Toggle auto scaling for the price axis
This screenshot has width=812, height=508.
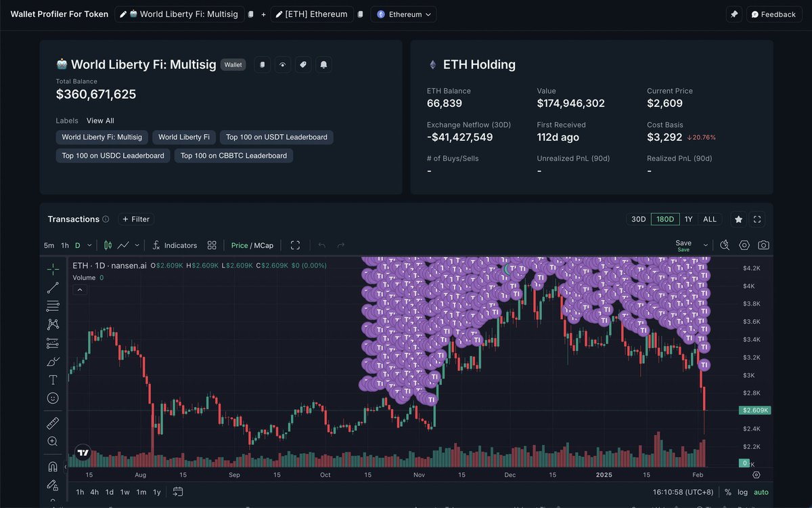pyautogui.click(x=761, y=492)
